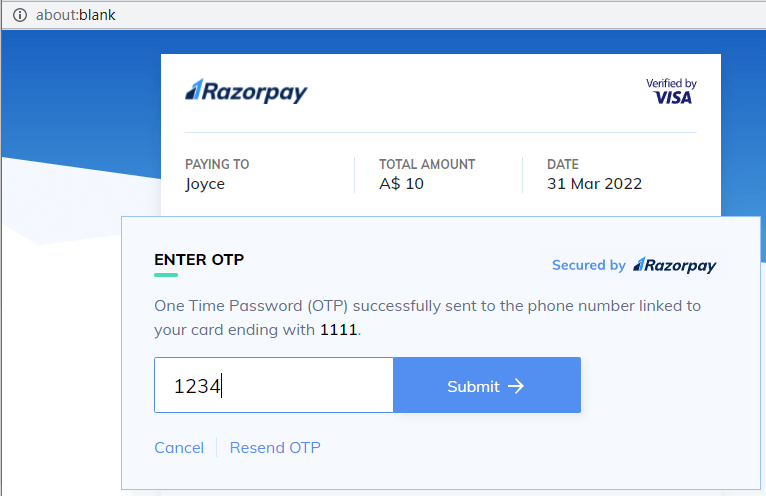Click the ENTER OTP heading

click(x=199, y=260)
